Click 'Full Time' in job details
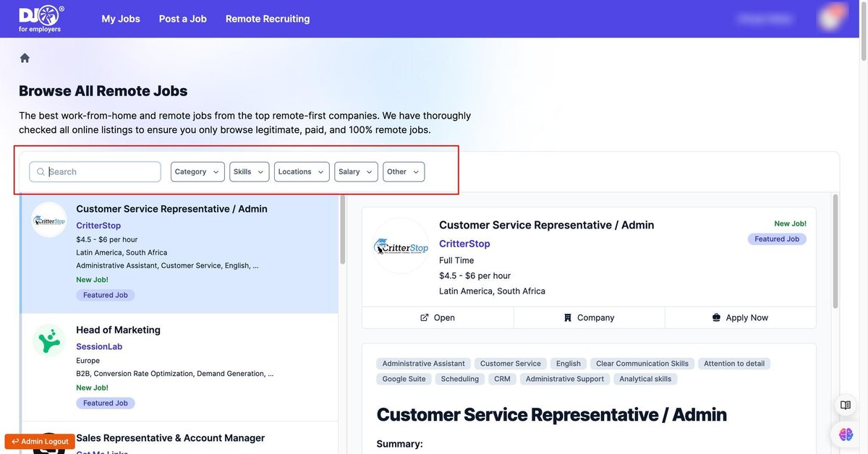Screen dimensions: 868x454 click(x=456, y=260)
